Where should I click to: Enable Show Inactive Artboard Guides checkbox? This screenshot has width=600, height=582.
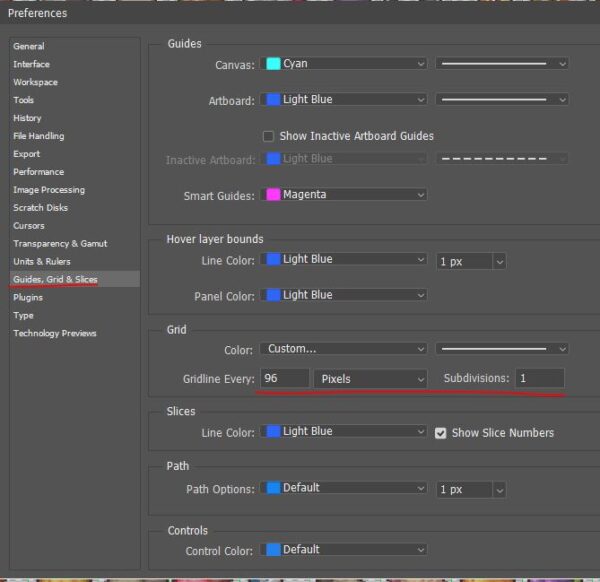point(268,136)
